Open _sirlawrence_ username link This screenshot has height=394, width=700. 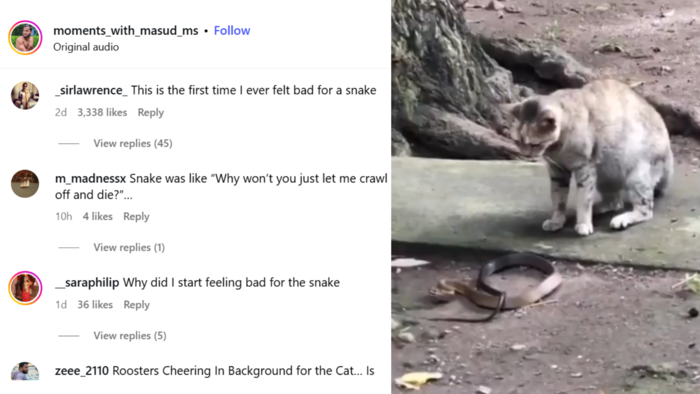point(91,90)
